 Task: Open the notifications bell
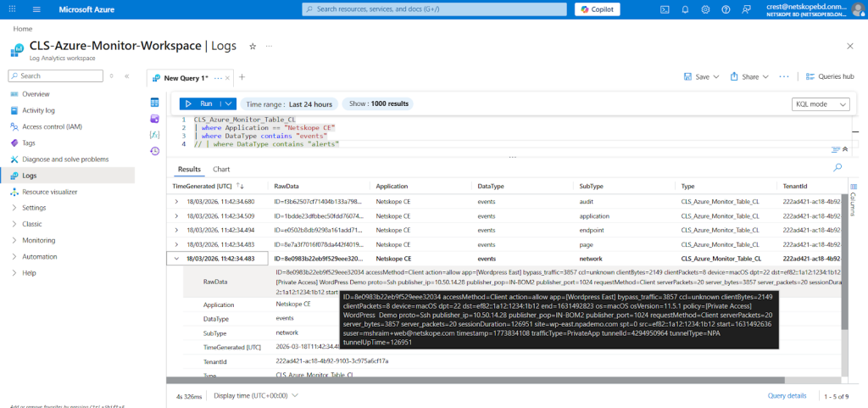[685, 9]
